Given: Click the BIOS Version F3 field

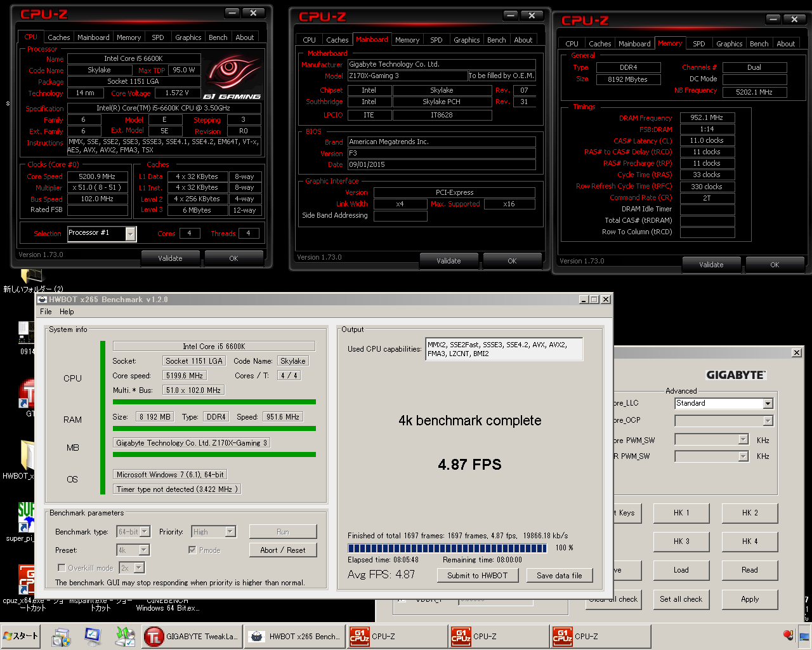Looking at the screenshot, I should [x=442, y=153].
